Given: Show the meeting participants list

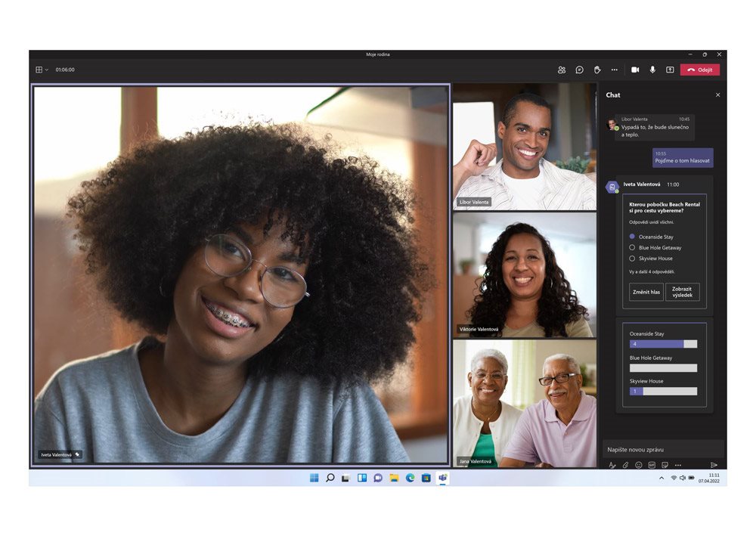Looking at the screenshot, I should click(x=562, y=70).
